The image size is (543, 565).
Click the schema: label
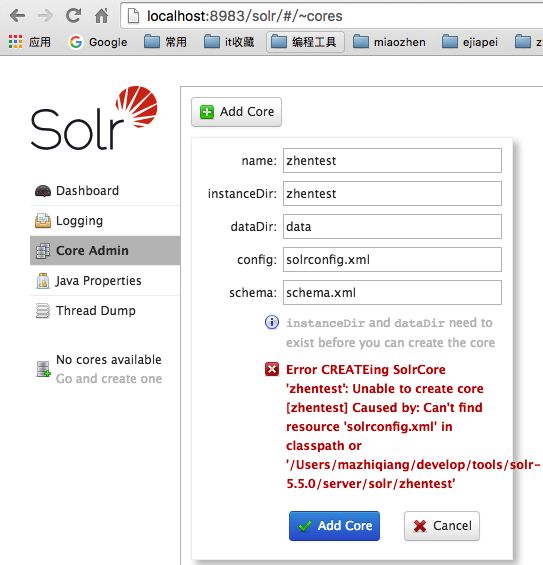[253, 293]
